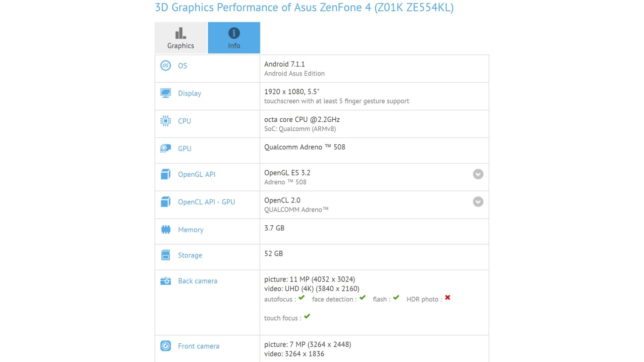
Task: Select the Info tab
Action: (x=234, y=38)
